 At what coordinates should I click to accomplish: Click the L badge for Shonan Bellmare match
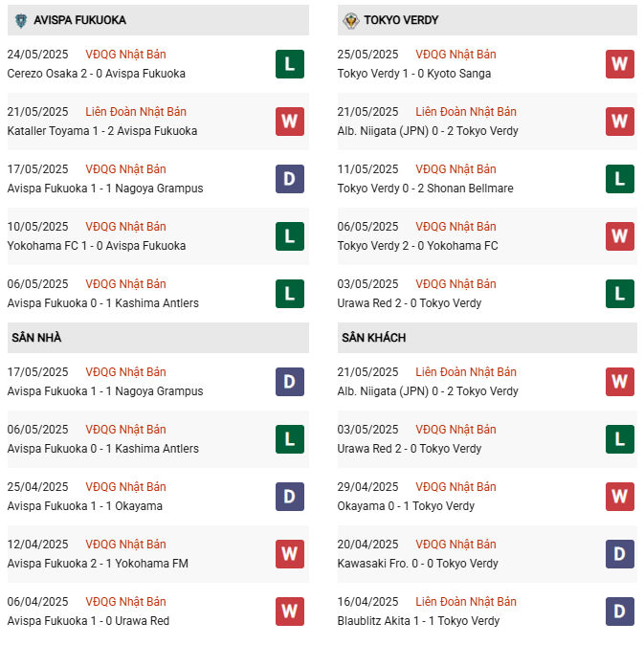point(619,179)
